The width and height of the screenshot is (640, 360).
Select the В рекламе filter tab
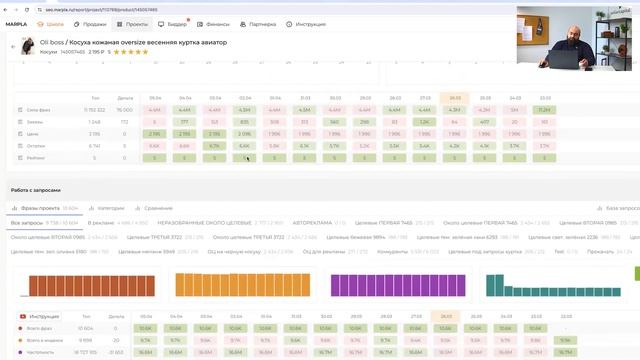tap(118, 223)
